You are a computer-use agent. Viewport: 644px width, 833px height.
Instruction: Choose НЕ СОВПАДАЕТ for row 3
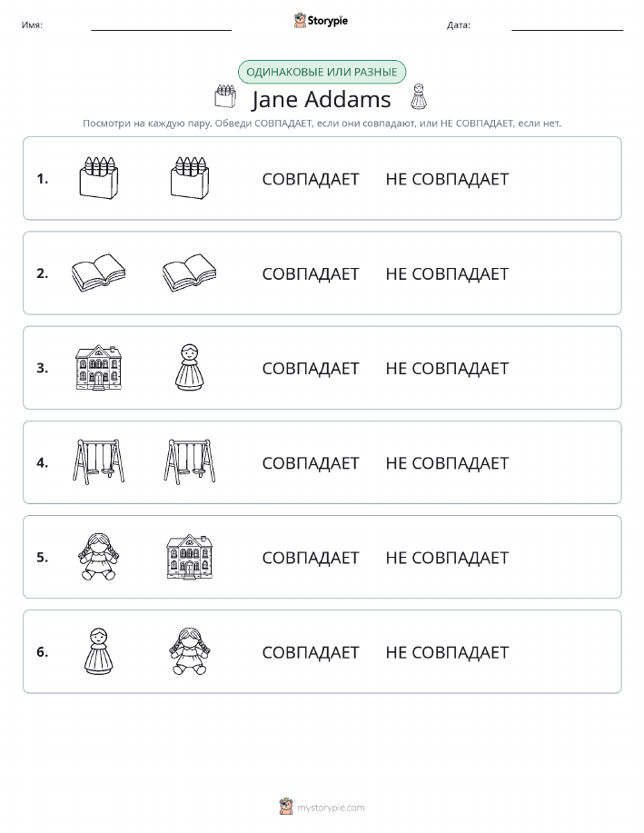click(x=447, y=368)
